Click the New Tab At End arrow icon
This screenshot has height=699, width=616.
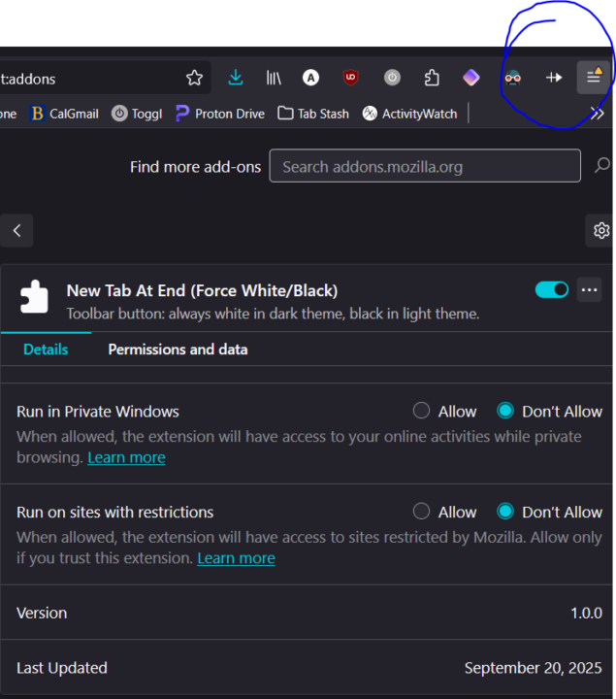pos(554,78)
